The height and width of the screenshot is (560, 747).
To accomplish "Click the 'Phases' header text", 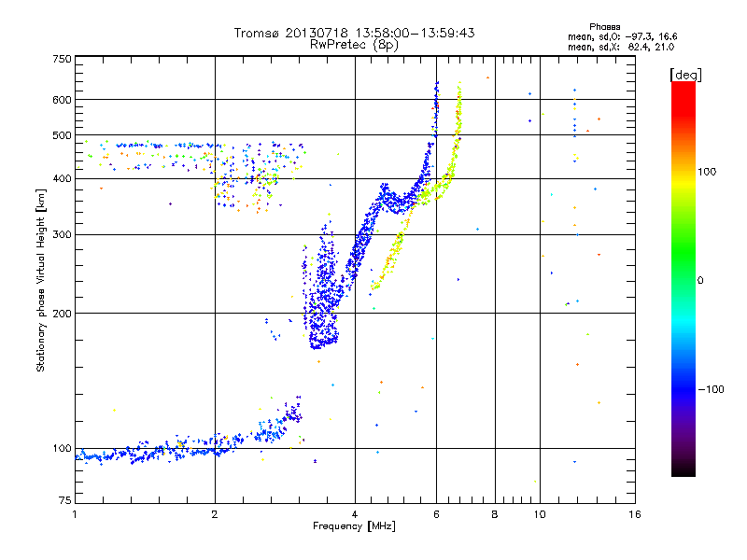I will [604, 27].
